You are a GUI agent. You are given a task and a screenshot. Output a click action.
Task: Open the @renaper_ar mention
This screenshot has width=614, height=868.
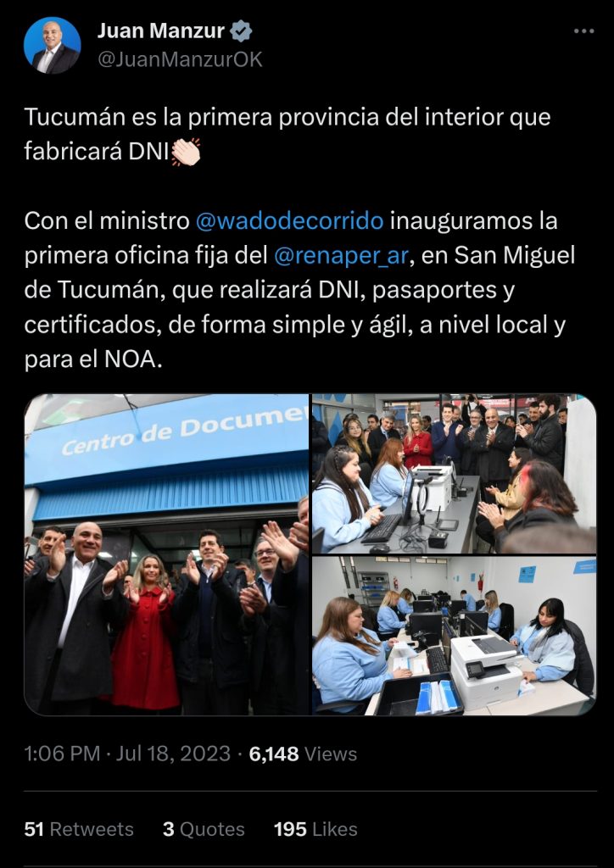click(x=342, y=255)
